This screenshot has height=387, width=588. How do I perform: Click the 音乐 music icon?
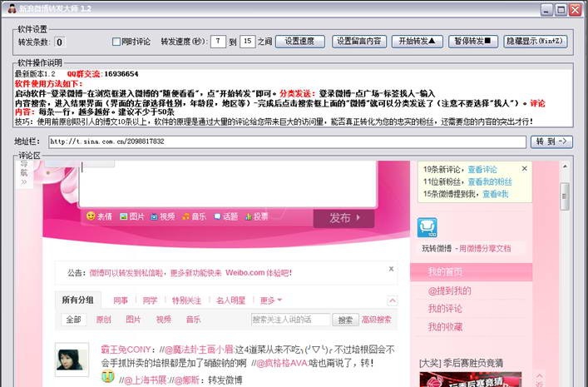[185, 216]
